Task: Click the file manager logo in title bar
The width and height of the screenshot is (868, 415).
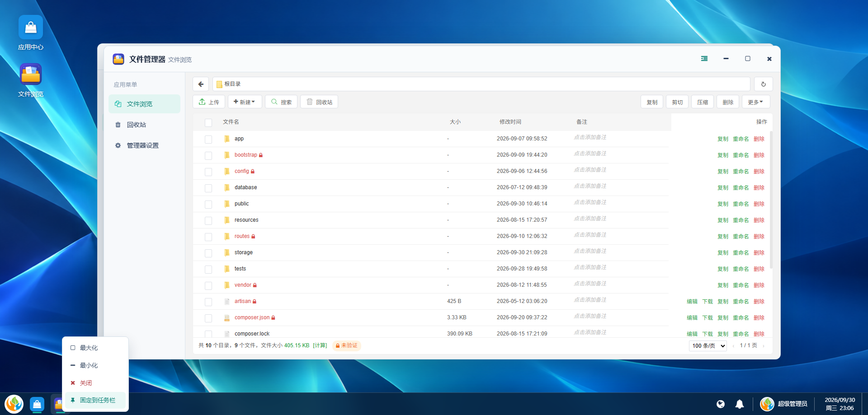Action: 118,59
